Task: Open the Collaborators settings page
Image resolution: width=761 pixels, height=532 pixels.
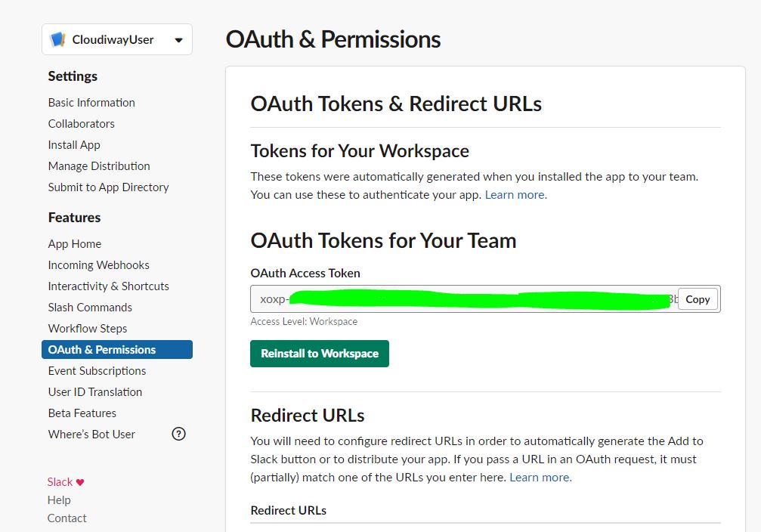Action: (x=81, y=123)
